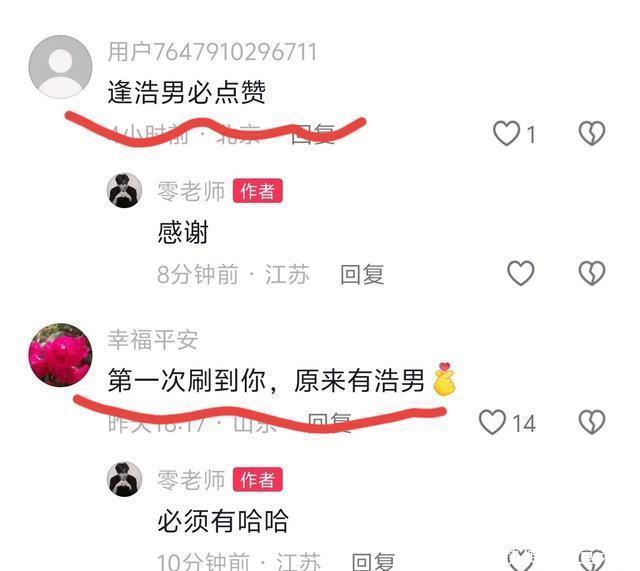Reply to the 感谢 comment via 回复

coord(362,274)
